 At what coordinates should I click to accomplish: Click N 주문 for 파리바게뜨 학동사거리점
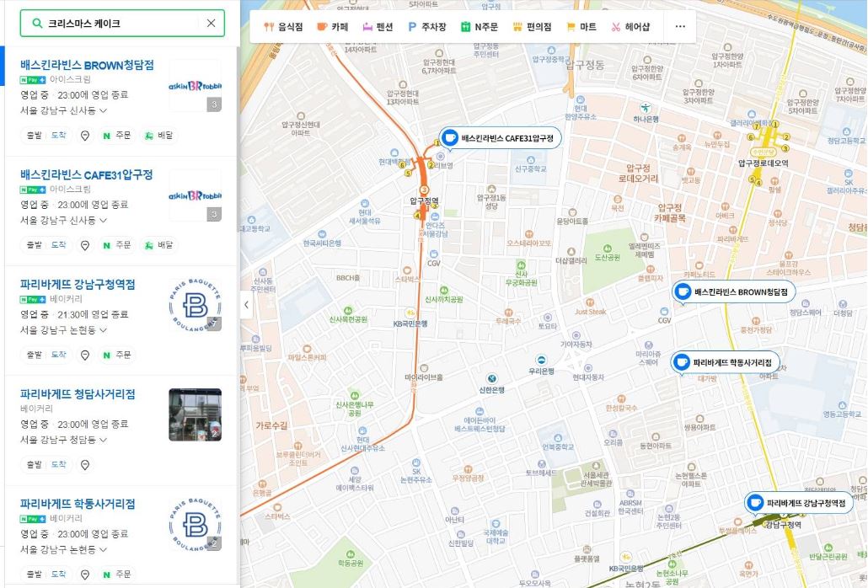(116, 575)
